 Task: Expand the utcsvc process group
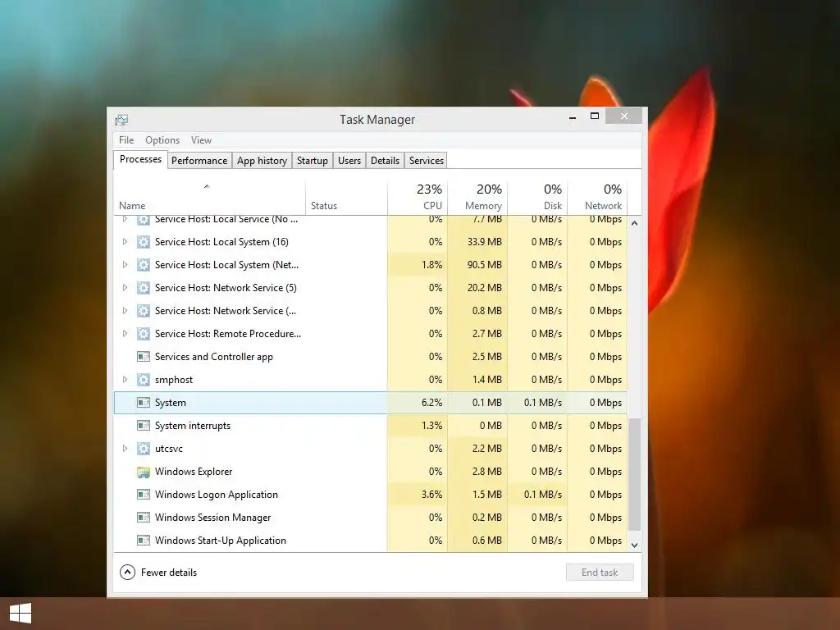point(125,449)
